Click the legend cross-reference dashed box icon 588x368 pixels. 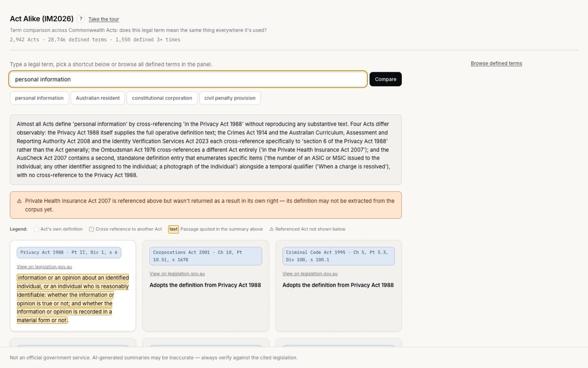click(x=92, y=229)
